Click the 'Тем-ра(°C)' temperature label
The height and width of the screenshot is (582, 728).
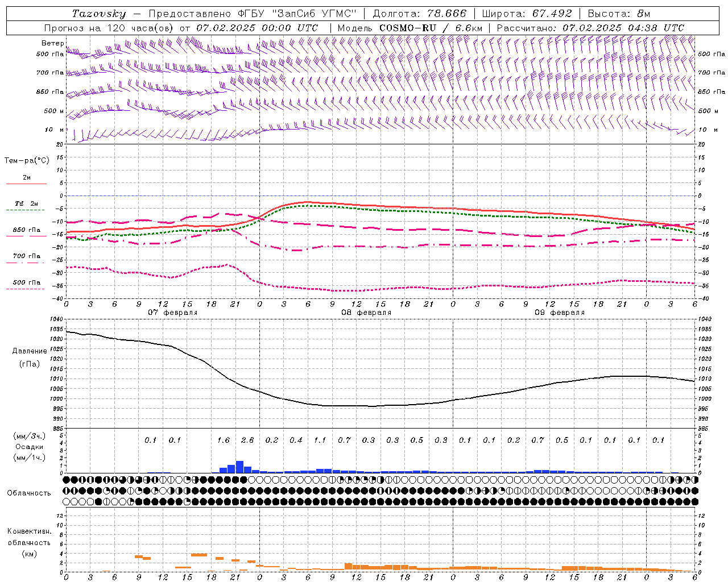(27, 160)
